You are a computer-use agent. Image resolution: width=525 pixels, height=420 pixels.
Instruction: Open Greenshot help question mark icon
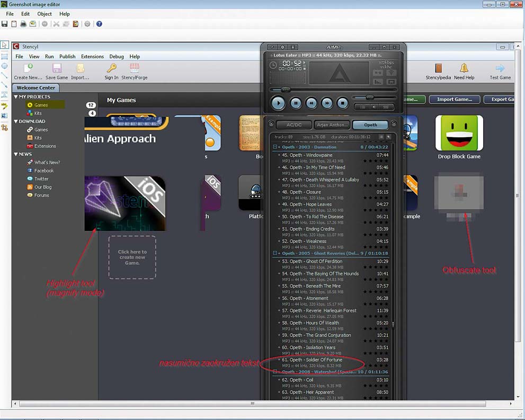pyautogui.click(x=99, y=24)
